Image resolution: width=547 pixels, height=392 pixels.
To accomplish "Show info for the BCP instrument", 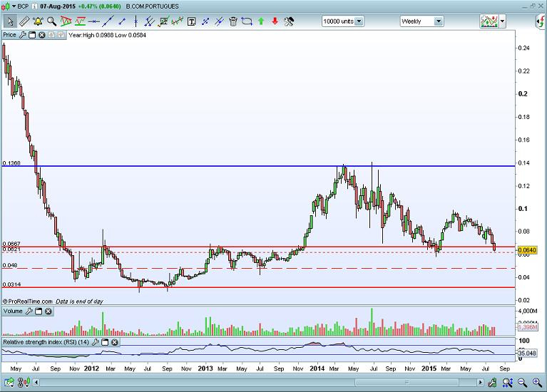I will click(34, 6).
